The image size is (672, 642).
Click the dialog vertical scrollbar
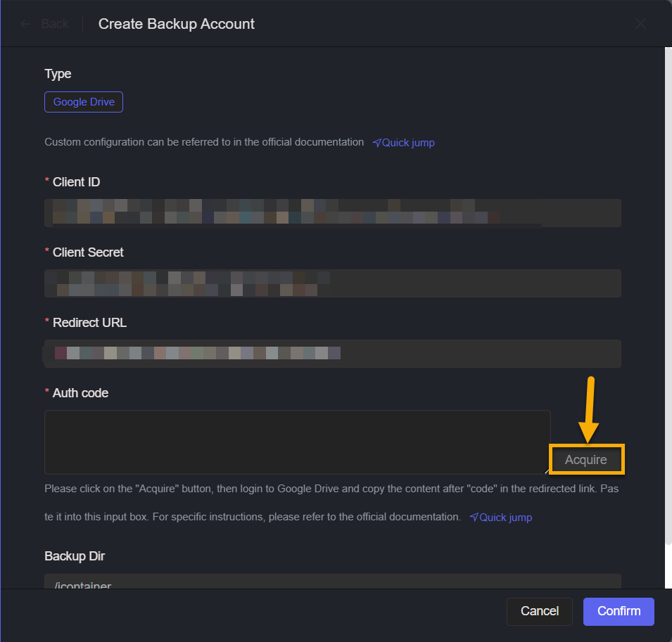coord(668,295)
